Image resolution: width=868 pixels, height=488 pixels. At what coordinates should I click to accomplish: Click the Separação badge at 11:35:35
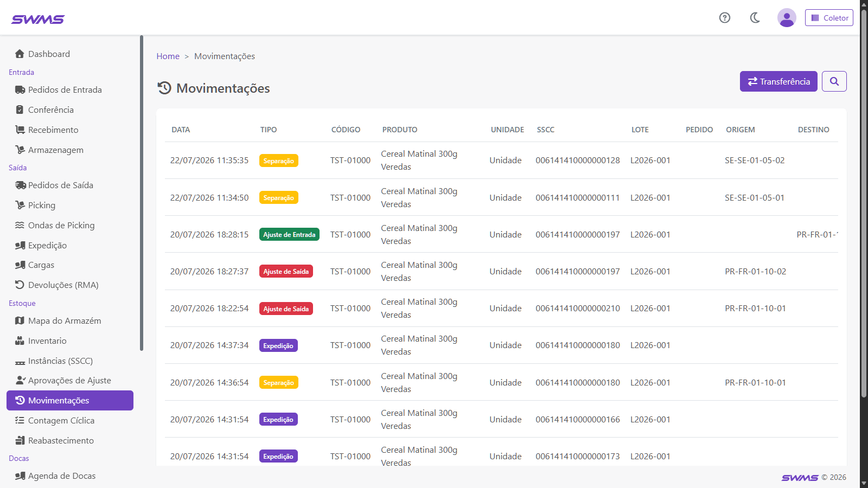[x=279, y=160]
